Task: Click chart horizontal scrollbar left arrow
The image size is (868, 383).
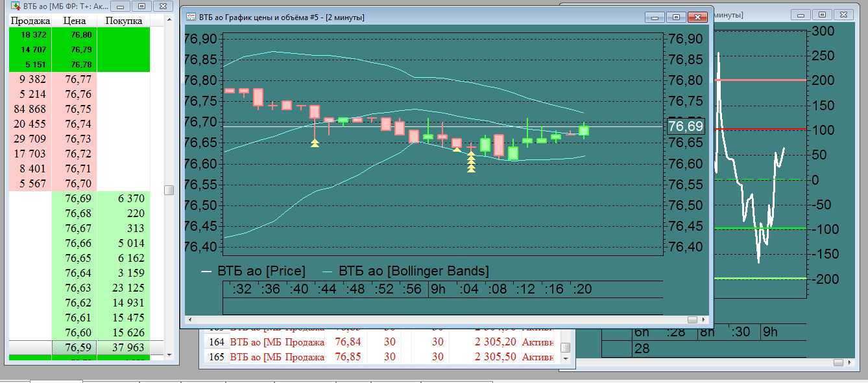Action: coord(189,319)
